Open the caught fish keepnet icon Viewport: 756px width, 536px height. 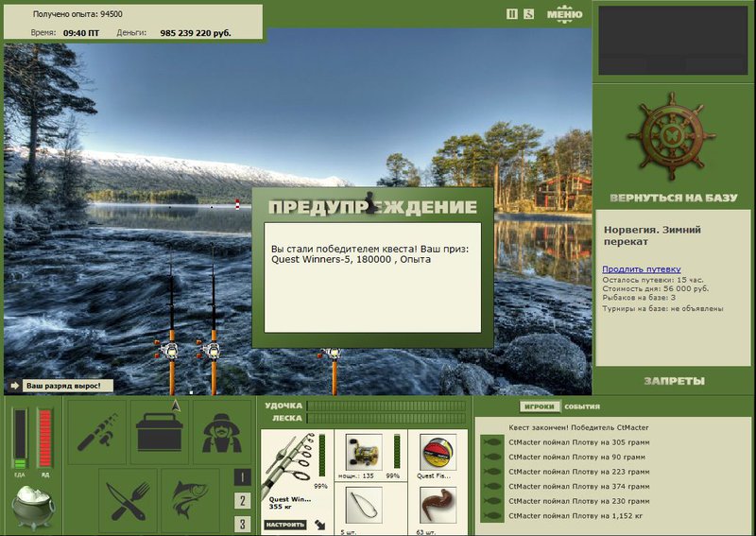[x=191, y=501]
